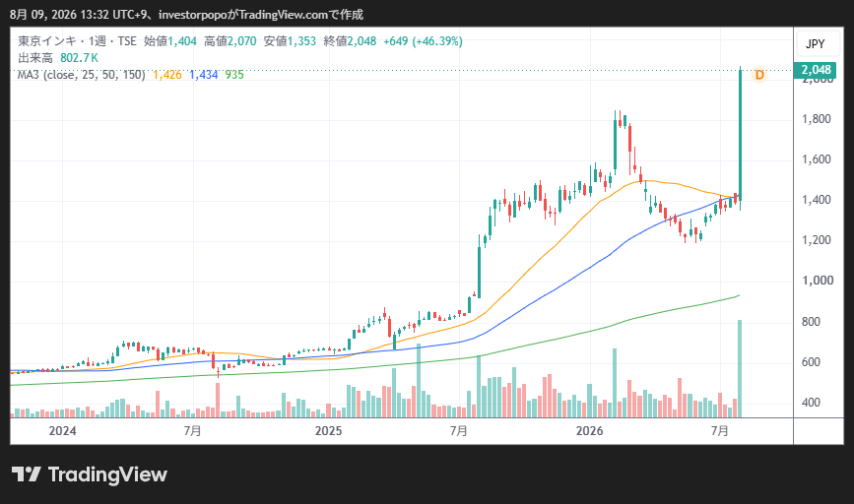Click the MA3 (close, 25, 50, 150) indicator legend
854x504 pixels.
pyautogui.click(x=81, y=75)
